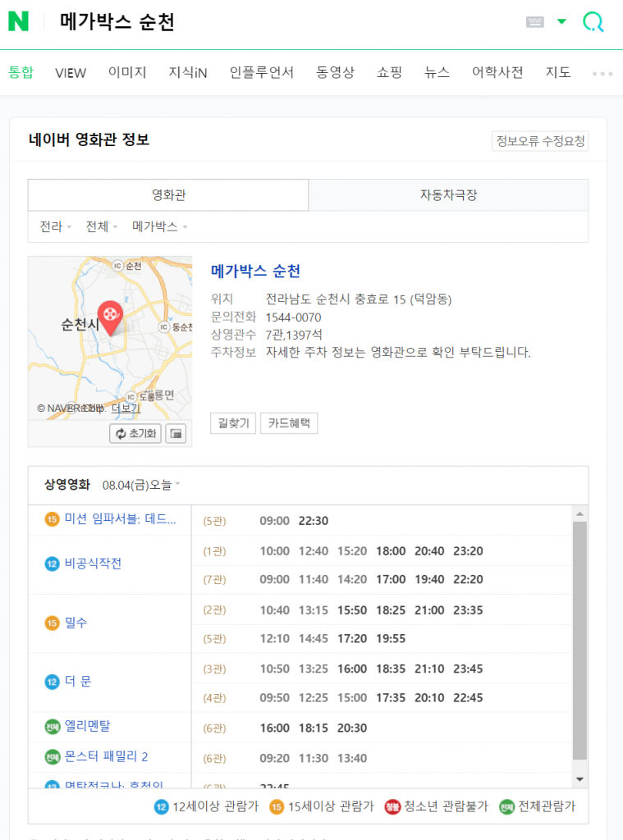Click the map enlarge icon button
The height and width of the screenshot is (840, 623).
tap(176, 433)
